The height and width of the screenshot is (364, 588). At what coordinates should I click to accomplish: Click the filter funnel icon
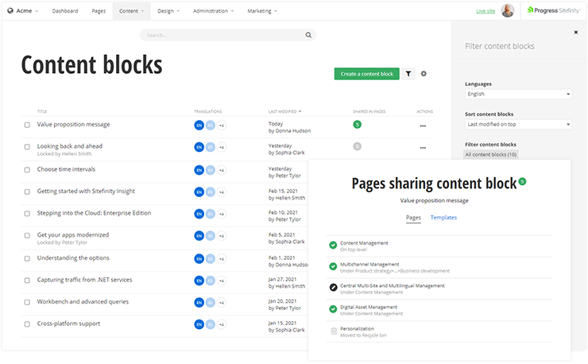coord(408,74)
